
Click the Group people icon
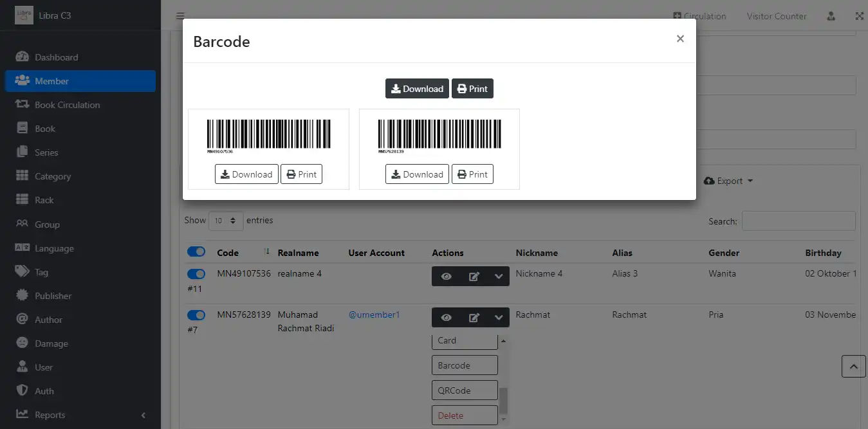click(22, 224)
